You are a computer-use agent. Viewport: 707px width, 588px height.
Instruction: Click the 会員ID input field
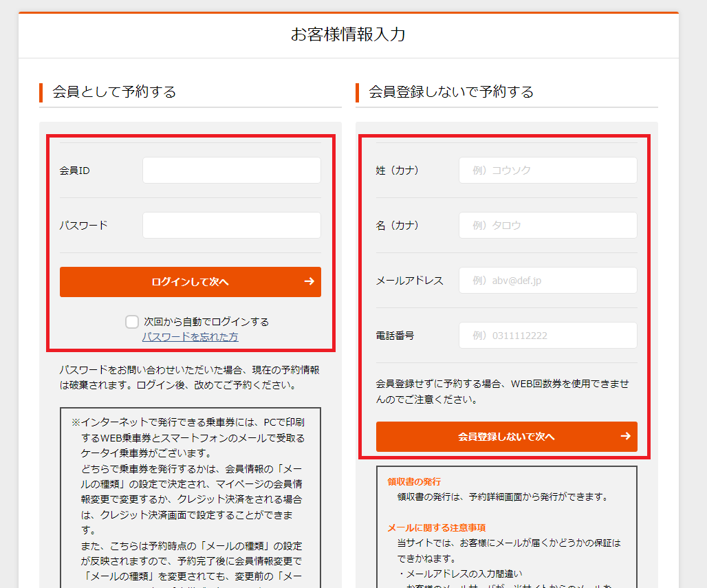point(232,170)
